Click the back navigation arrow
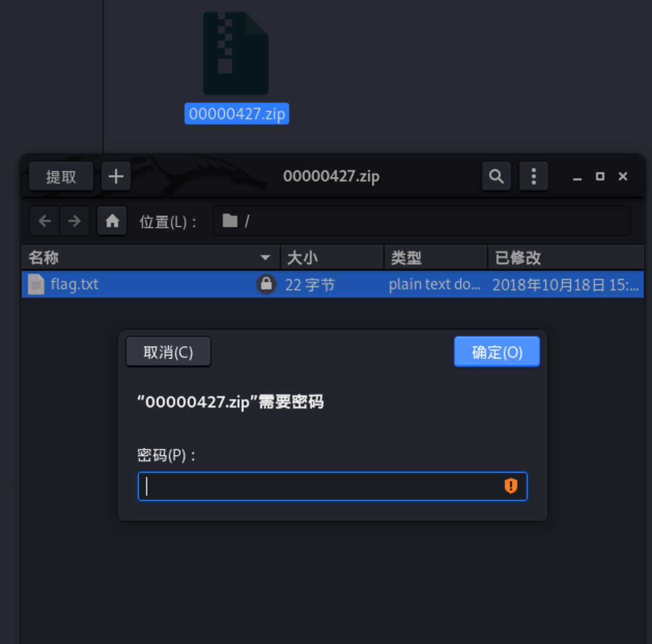The height and width of the screenshot is (644, 652). [45, 221]
